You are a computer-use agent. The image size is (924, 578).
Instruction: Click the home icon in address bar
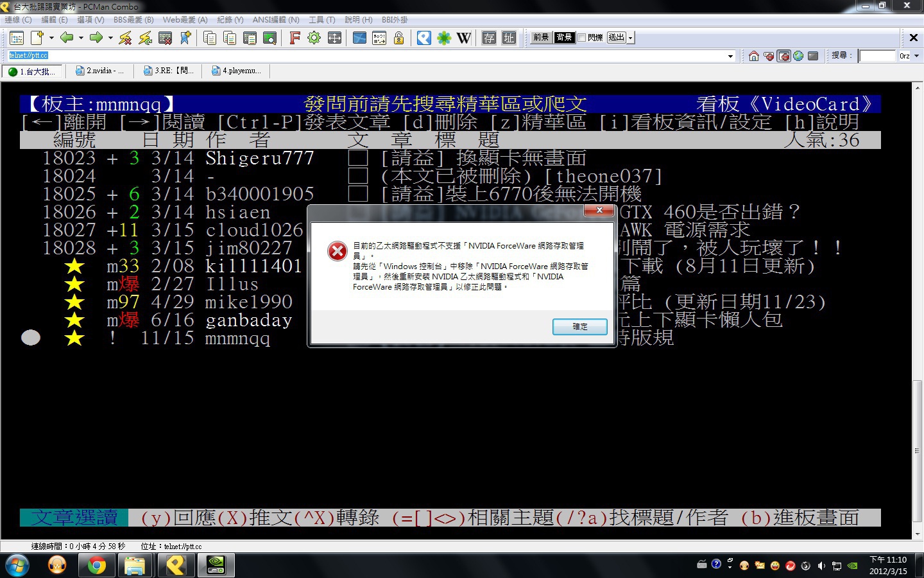point(754,56)
